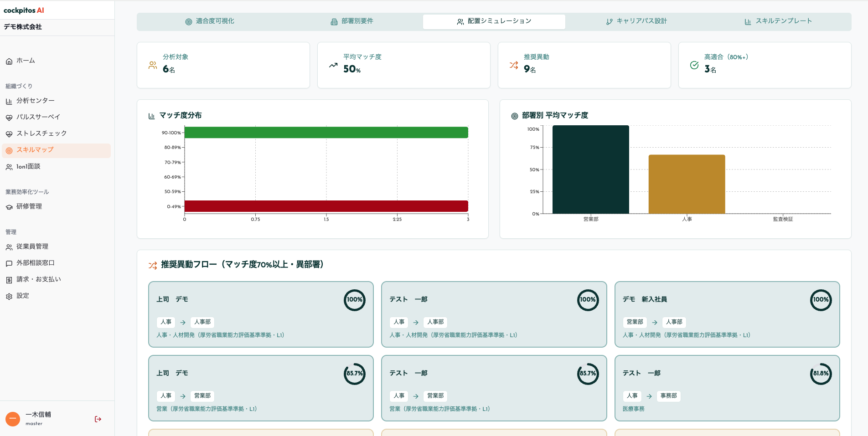Click the 一木信輔 user name
Image resolution: width=868 pixels, height=436 pixels.
pyautogui.click(x=38, y=415)
